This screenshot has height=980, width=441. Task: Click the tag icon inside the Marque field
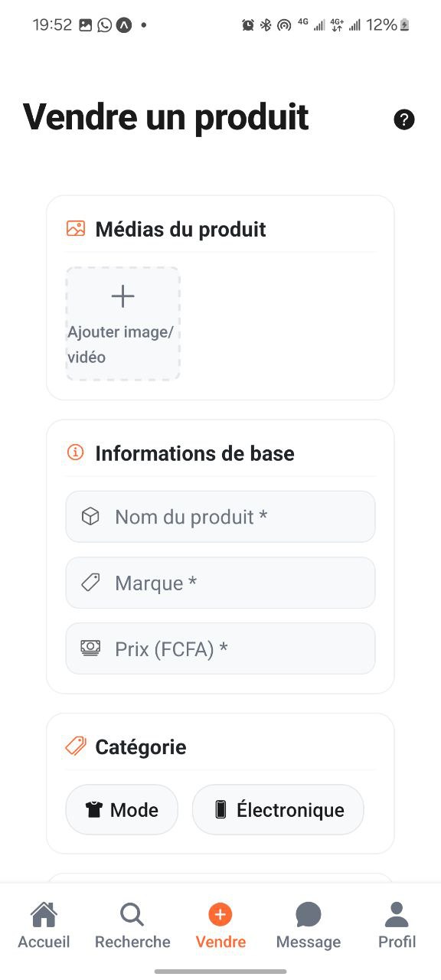click(x=90, y=582)
